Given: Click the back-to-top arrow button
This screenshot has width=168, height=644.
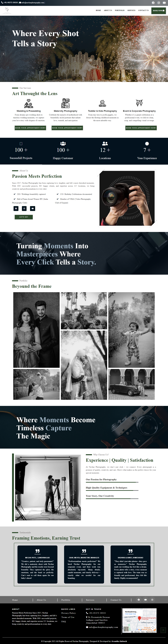Looking at the screenshot, I should click(163, 630).
